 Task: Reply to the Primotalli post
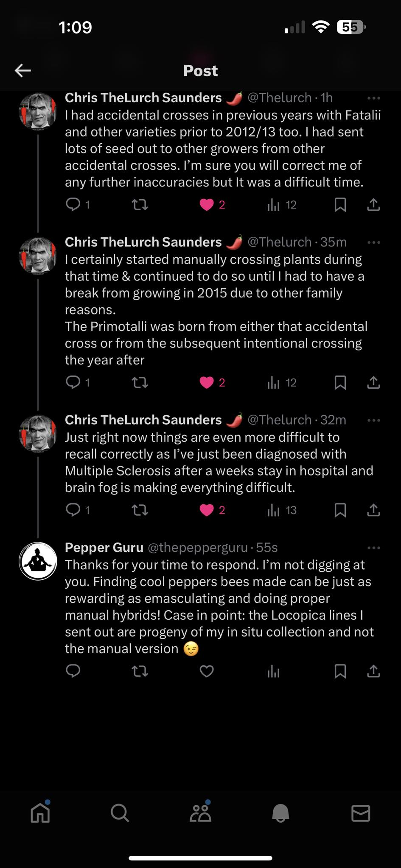73,383
